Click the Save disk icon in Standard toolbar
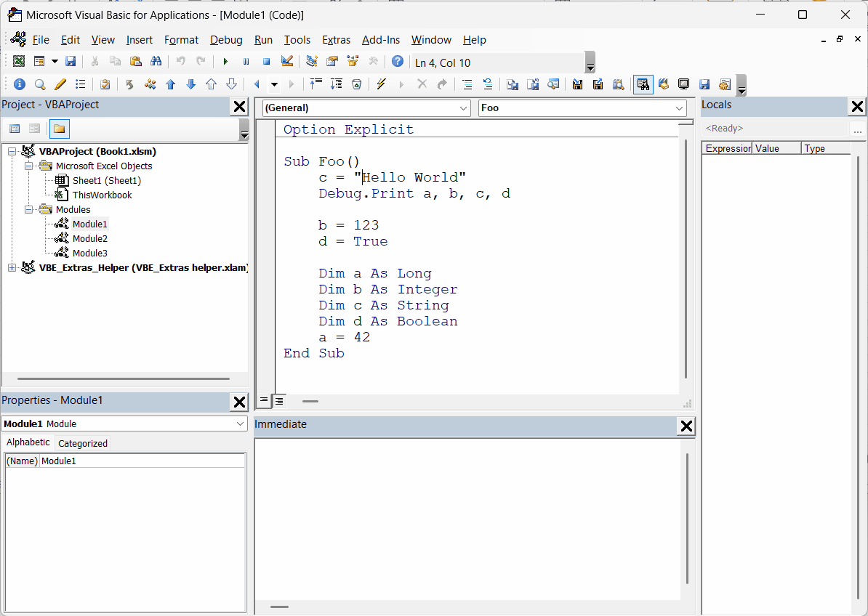The height and width of the screenshot is (616, 868). 71,61
